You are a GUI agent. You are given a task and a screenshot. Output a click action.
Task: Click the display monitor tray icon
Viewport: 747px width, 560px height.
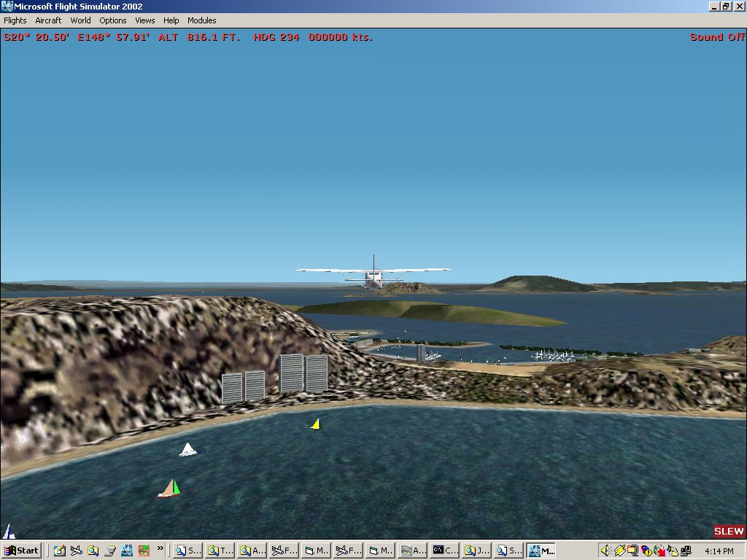(632, 551)
